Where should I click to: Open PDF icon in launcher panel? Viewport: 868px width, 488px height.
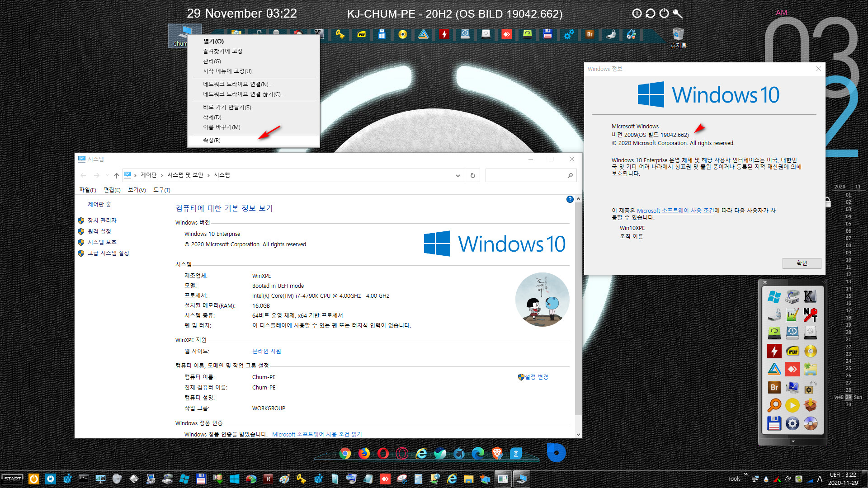[792, 351]
